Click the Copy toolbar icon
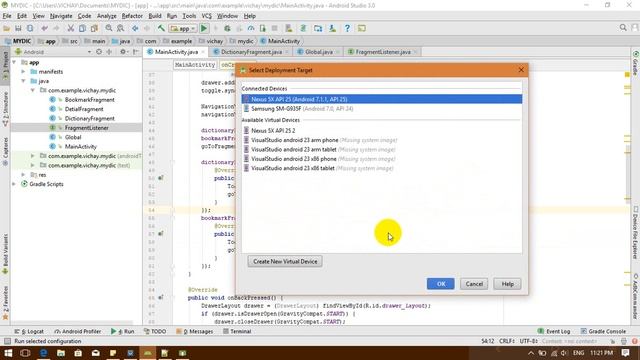Image resolution: width=640 pixels, height=360 pixels. coord(82,28)
